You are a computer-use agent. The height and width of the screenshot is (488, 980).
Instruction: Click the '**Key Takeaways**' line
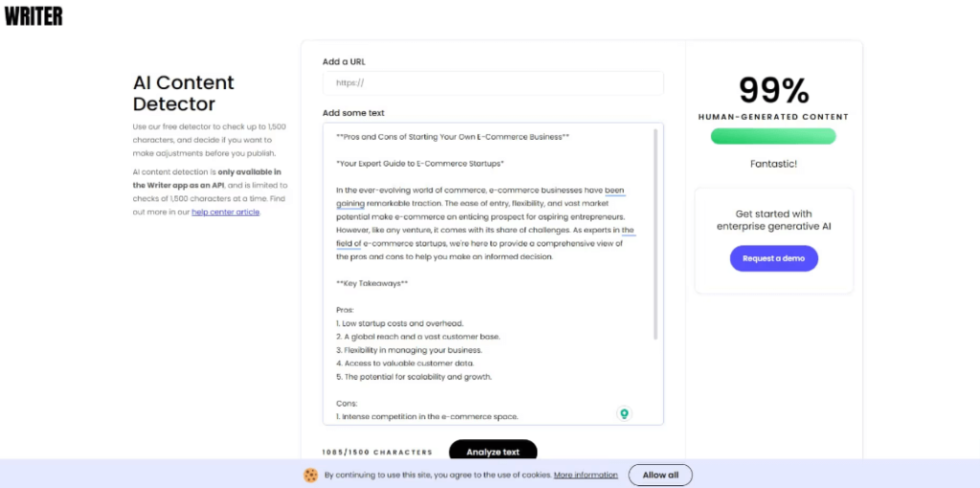372,283
